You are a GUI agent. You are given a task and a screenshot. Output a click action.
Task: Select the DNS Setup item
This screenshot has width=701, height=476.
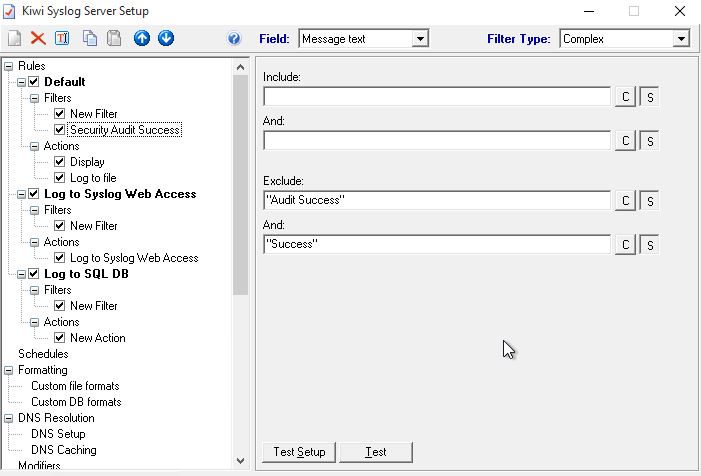coord(58,434)
